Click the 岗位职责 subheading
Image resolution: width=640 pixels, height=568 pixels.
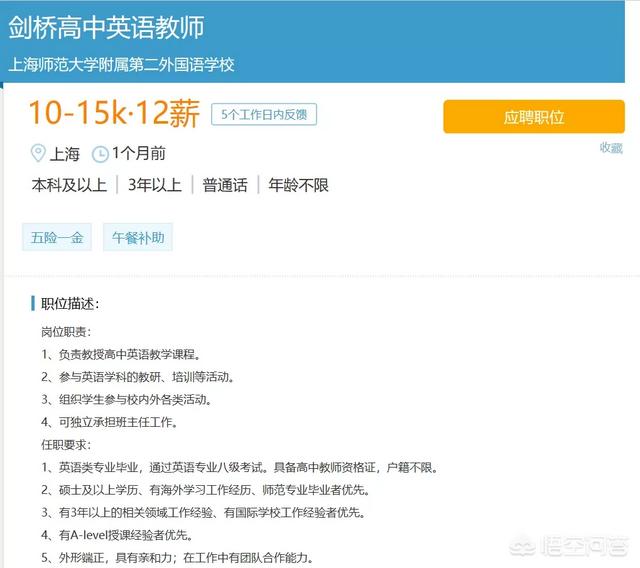[x=66, y=332]
